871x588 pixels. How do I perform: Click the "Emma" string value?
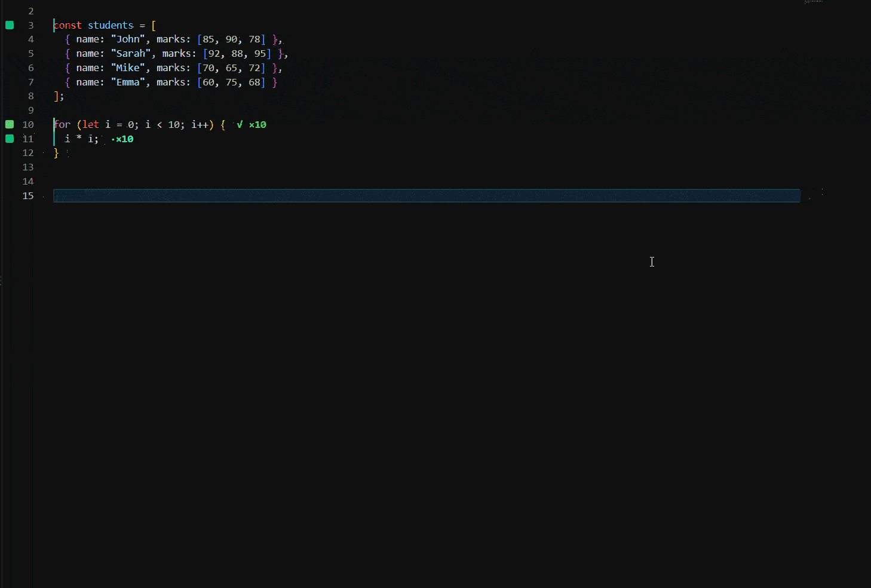coord(128,82)
